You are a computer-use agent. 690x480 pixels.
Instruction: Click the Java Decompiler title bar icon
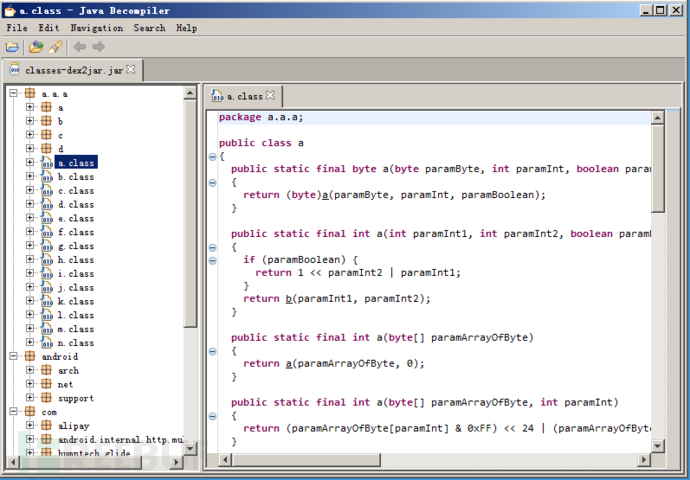click(x=10, y=10)
